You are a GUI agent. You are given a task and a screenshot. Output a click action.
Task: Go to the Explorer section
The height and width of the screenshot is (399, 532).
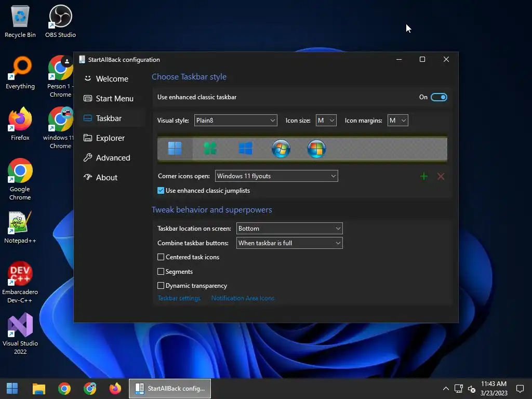pyautogui.click(x=112, y=138)
